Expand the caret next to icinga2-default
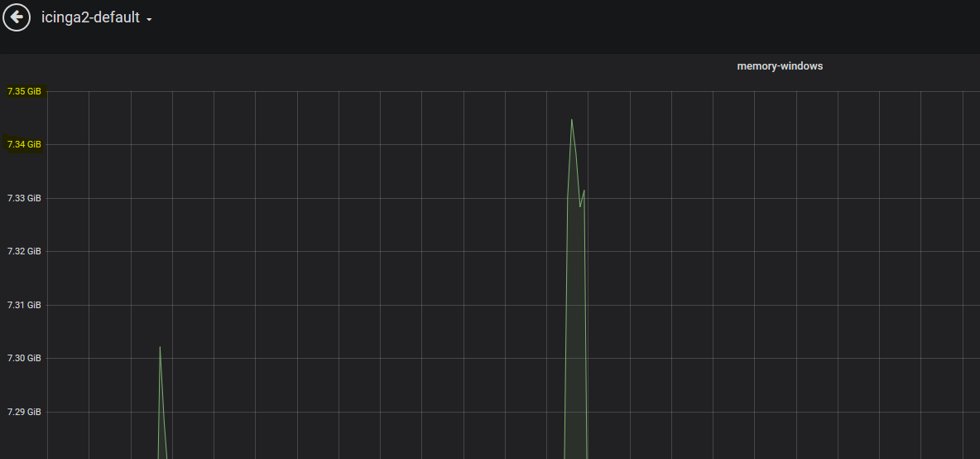Image resolution: width=980 pixels, height=459 pixels. [149, 20]
